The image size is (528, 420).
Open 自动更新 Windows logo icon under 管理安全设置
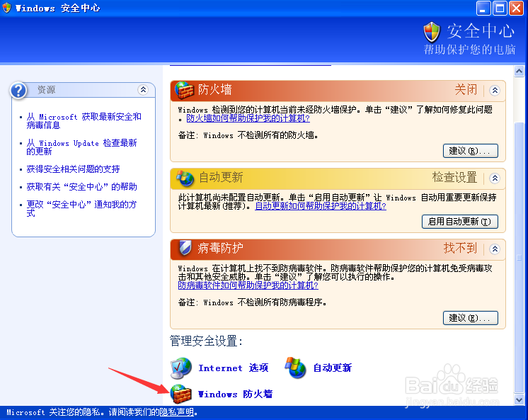[x=295, y=368]
